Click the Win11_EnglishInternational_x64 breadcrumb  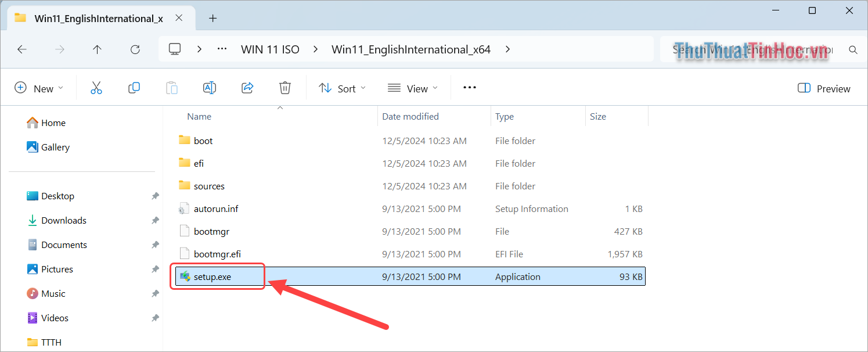coord(411,49)
